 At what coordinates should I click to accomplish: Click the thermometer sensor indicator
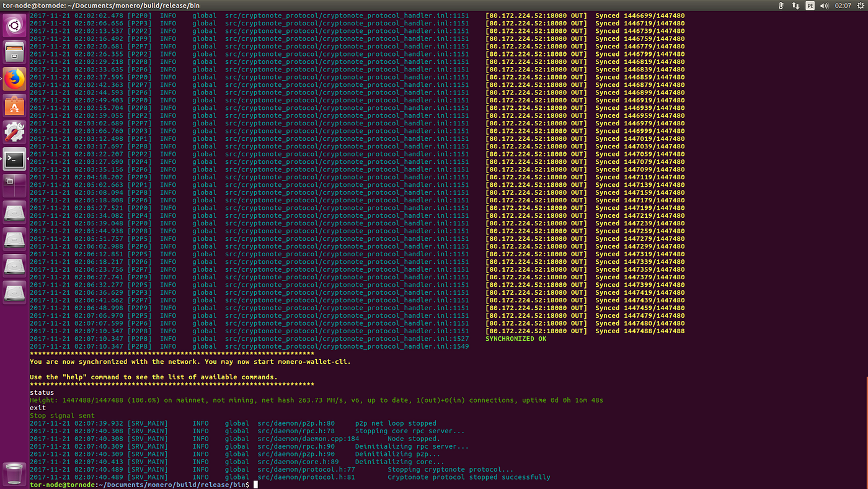[780, 5]
